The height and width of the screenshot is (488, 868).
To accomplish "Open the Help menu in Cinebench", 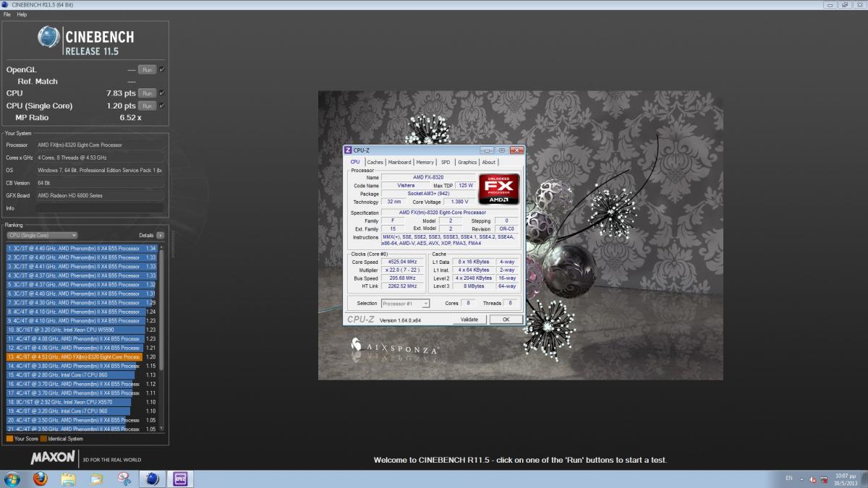I will click(22, 14).
